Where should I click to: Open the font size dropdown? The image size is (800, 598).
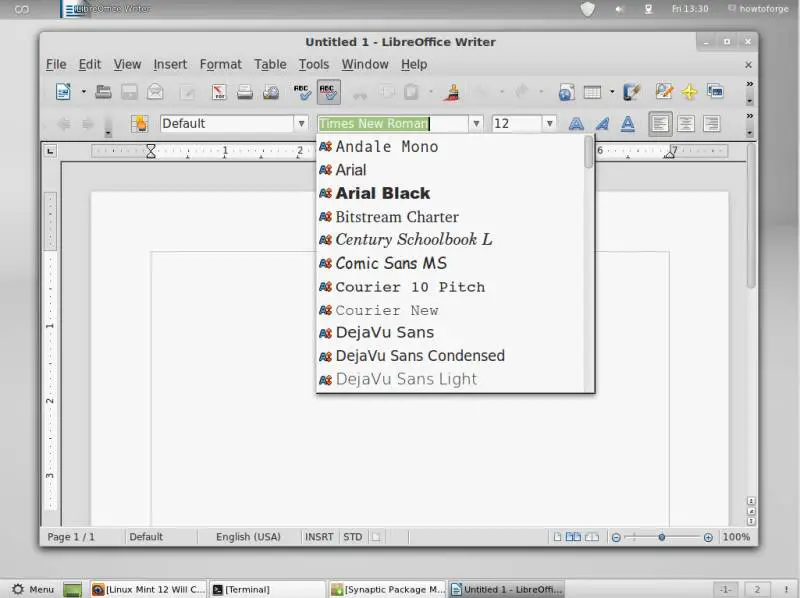[x=549, y=124]
